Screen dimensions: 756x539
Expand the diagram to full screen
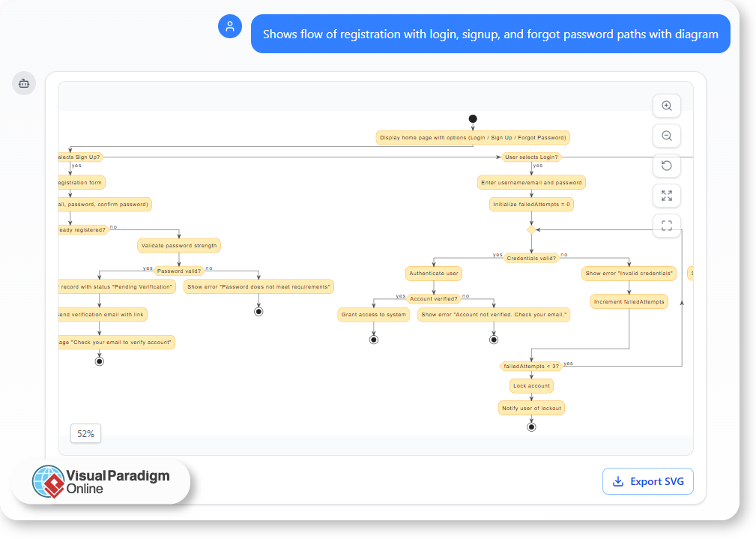(x=666, y=195)
